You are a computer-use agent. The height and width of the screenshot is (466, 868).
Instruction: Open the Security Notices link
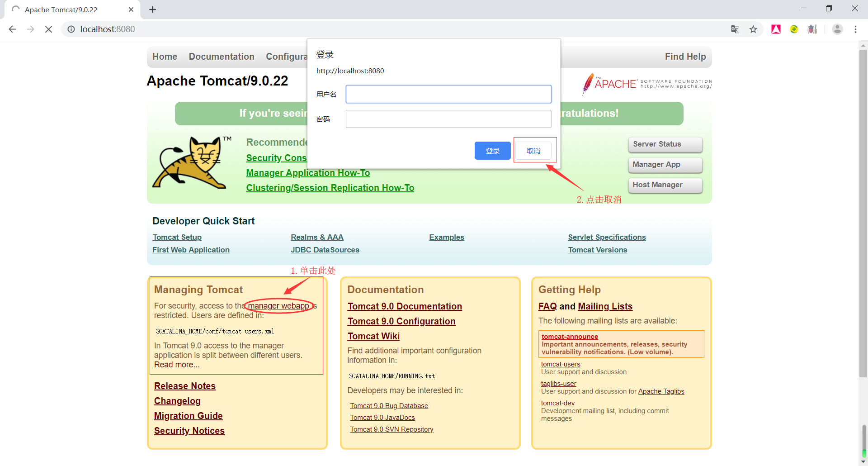click(189, 431)
